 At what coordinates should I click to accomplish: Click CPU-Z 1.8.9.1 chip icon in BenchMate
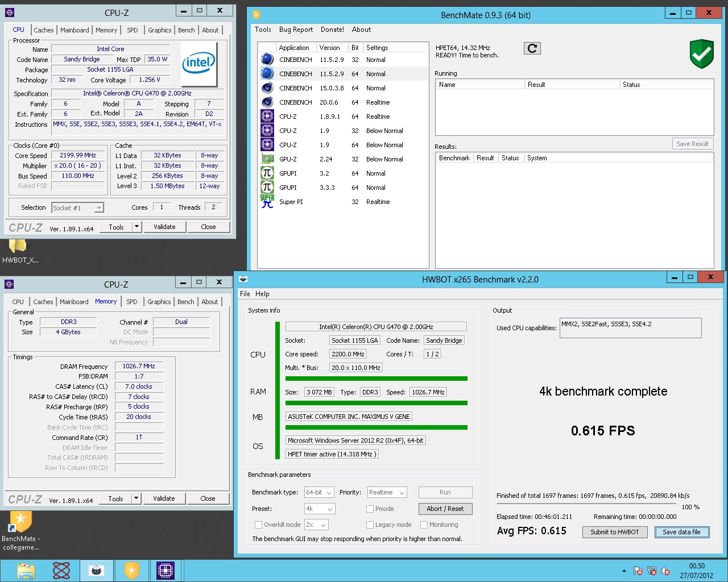267,116
